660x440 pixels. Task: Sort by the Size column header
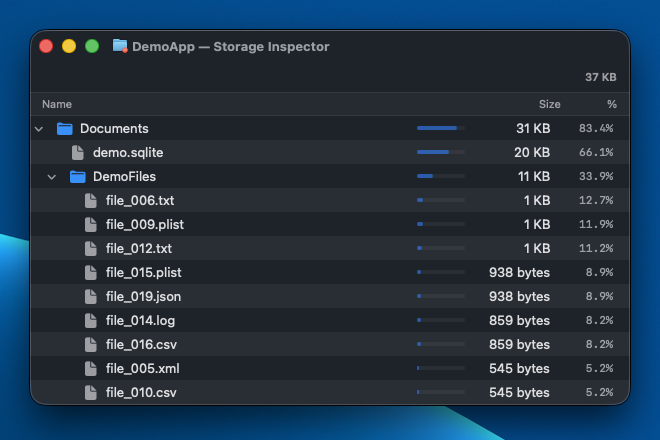coord(549,104)
